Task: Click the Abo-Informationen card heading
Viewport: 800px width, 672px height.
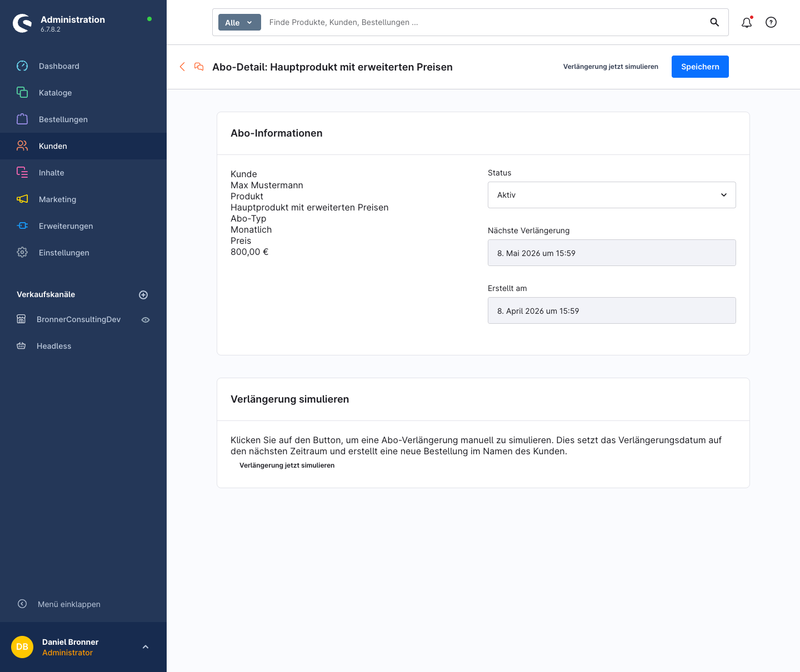Action: pos(277,133)
